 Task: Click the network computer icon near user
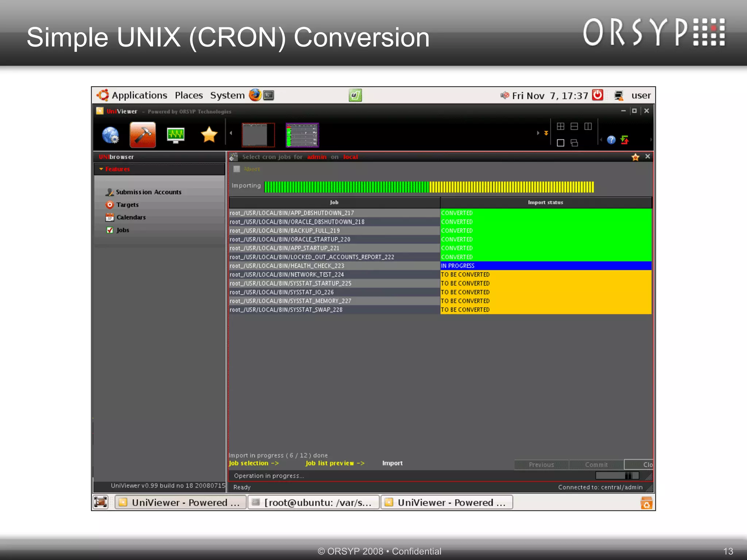pos(619,96)
